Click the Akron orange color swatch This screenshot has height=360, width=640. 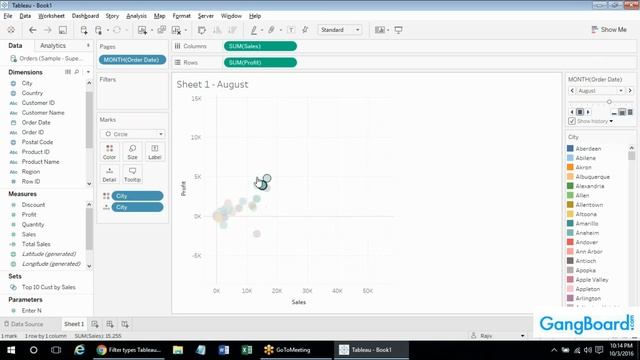(570, 167)
